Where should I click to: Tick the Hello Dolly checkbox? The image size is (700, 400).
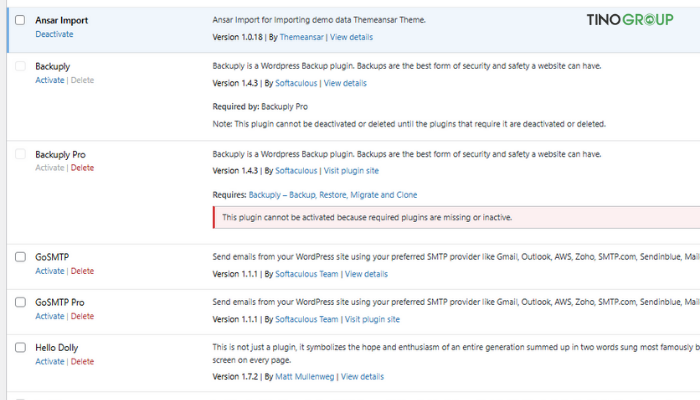(20, 347)
